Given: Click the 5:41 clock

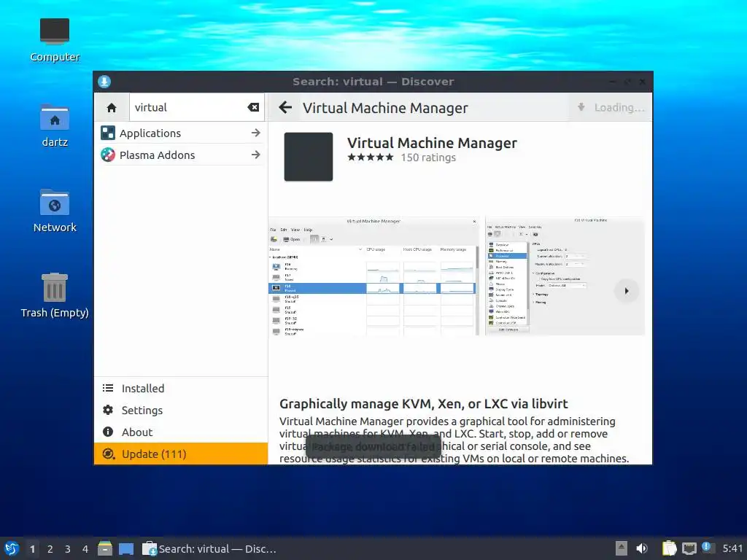Looking at the screenshot, I should tap(732, 548).
